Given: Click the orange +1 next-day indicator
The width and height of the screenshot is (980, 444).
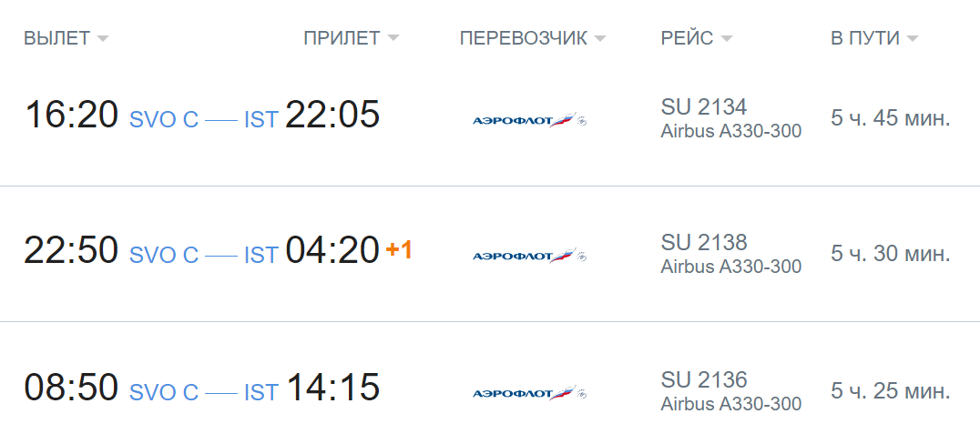Looking at the screenshot, I should (x=399, y=250).
